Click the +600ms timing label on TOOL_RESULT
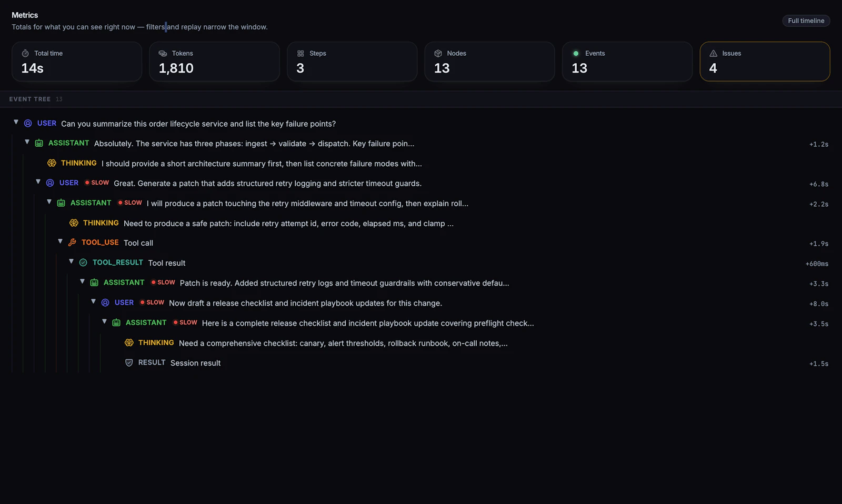Viewport: 842px width, 504px height. click(817, 263)
